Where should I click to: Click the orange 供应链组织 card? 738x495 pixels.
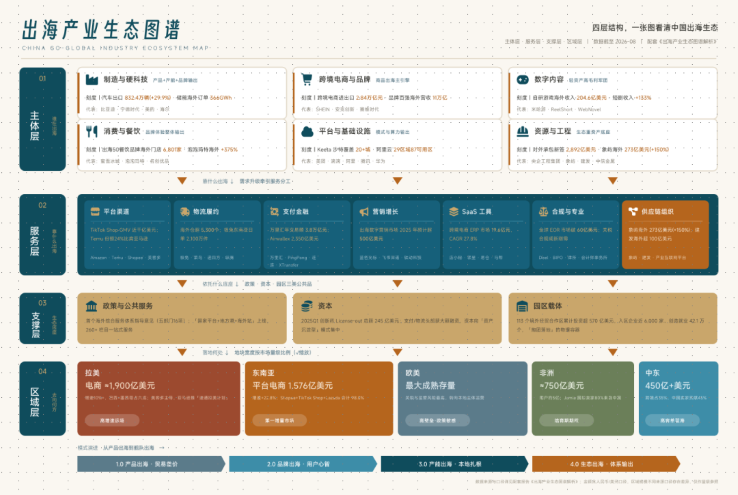[665, 235]
